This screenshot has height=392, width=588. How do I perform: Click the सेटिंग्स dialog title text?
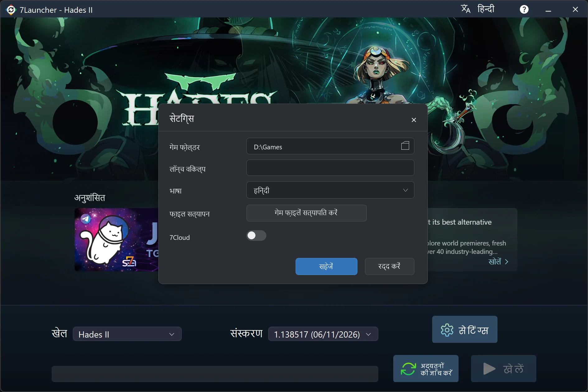(182, 119)
